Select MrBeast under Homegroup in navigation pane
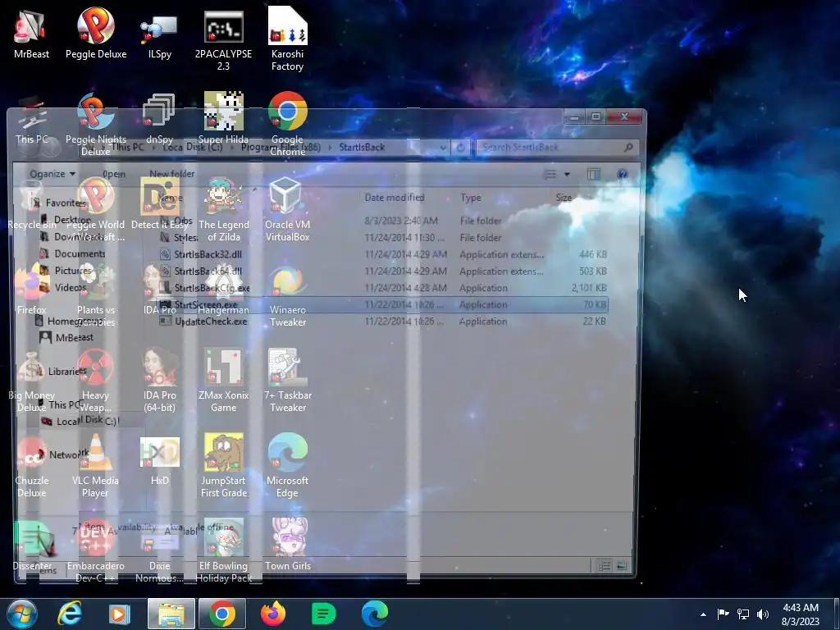The height and width of the screenshot is (630, 840). 67,337
